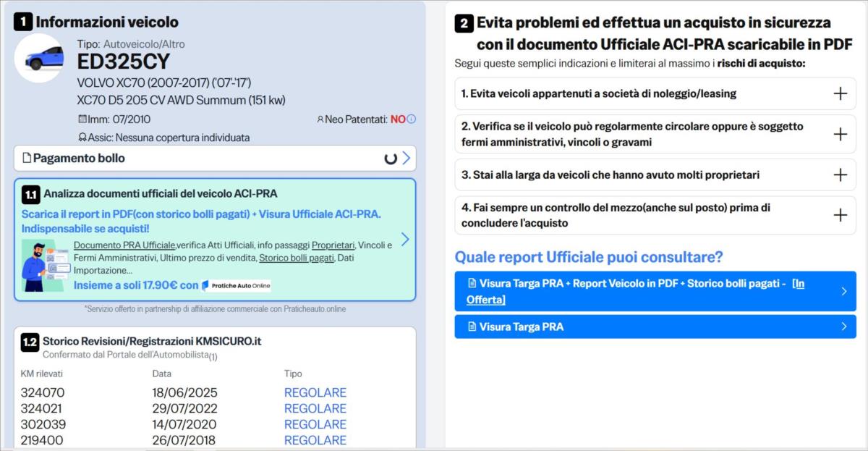868x451 pixels.
Task: Click REGOLARE for the 18/06/2025 revision
Action: pyautogui.click(x=315, y=392)
